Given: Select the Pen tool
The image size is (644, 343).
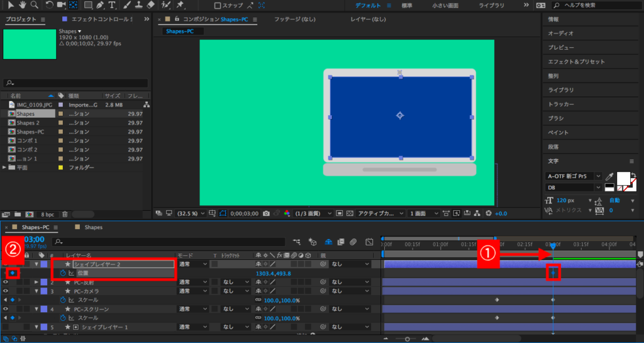Looking at the screenshot, I should click(x=99, y=5).
